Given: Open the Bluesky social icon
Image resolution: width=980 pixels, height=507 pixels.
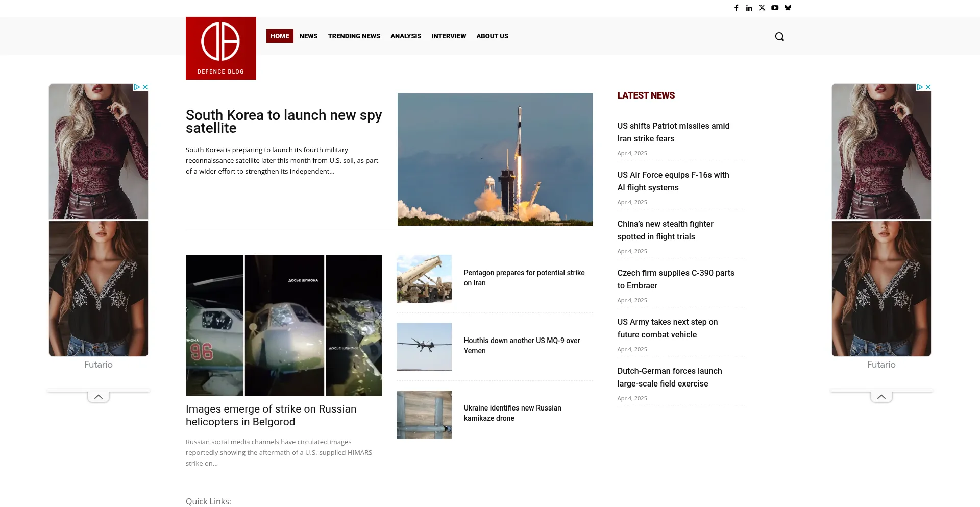Looking at the screenshot, I should pos(788,8).
